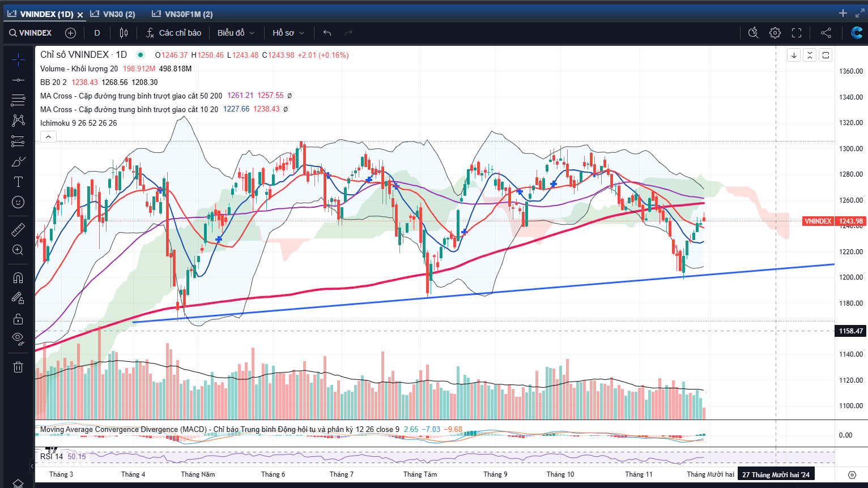Select the brush drawing tool
This screenshot has width=868, height=488.
18,161
